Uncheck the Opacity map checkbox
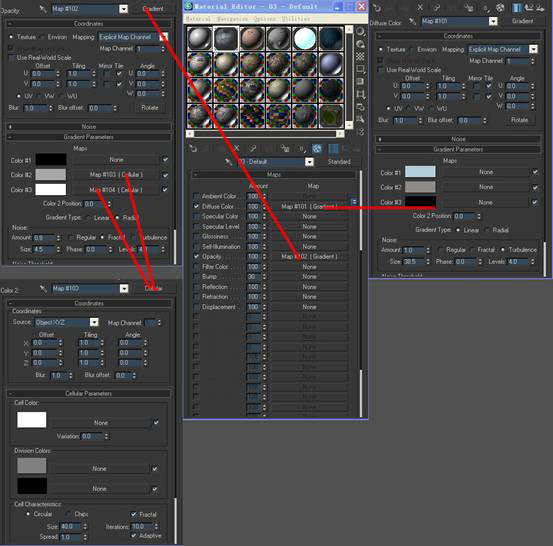The image size is (553, 546). click(196, 256)
